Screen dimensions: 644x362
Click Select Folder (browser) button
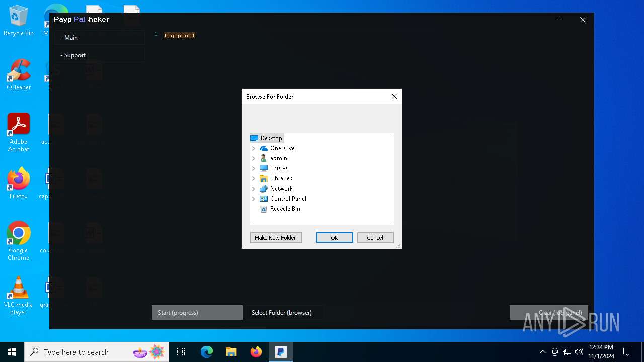click(x=284, y=312)
